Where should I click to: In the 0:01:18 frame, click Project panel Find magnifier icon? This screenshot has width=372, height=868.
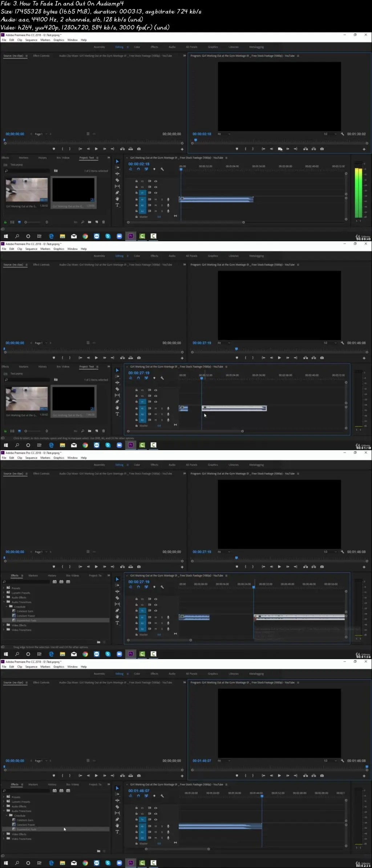(82, 431)
